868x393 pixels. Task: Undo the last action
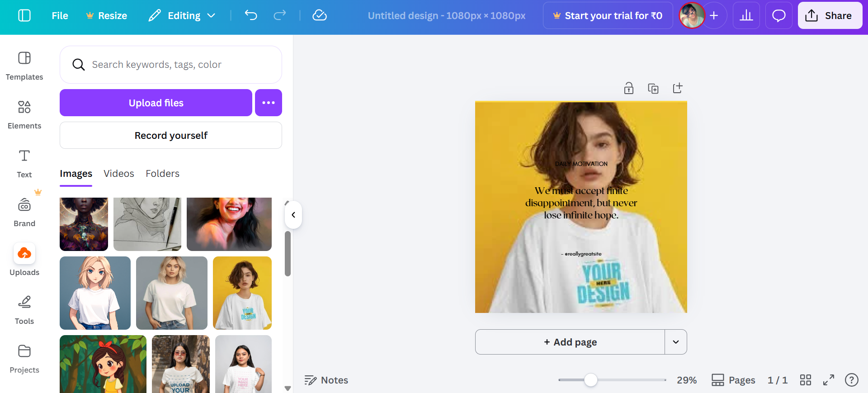251,15
